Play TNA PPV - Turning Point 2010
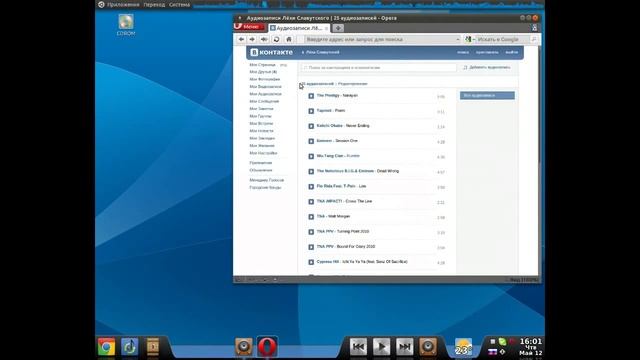 (x=311, y=232)
